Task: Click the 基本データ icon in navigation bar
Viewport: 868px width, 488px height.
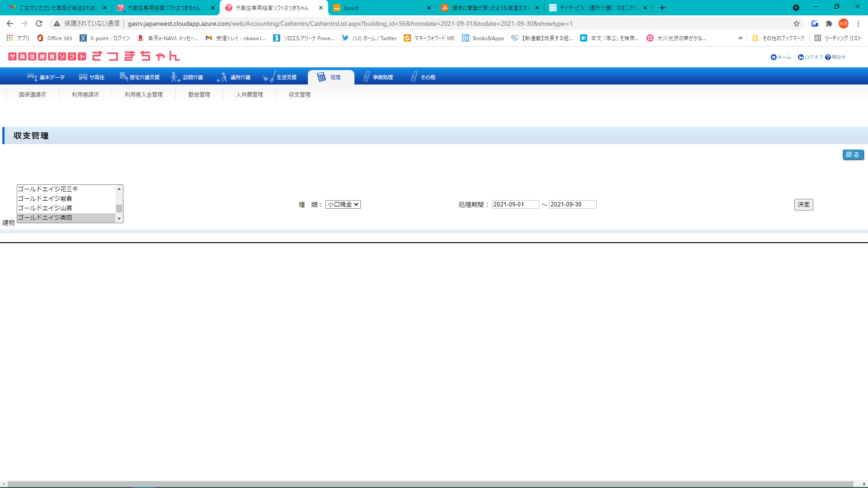Action: click(32, 77)
